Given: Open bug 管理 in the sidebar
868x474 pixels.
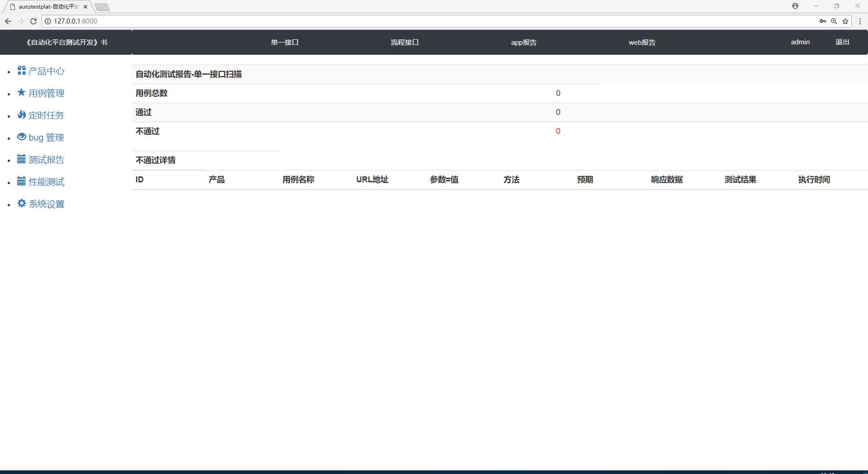Looking at the screenshot, I should [46, 137].
